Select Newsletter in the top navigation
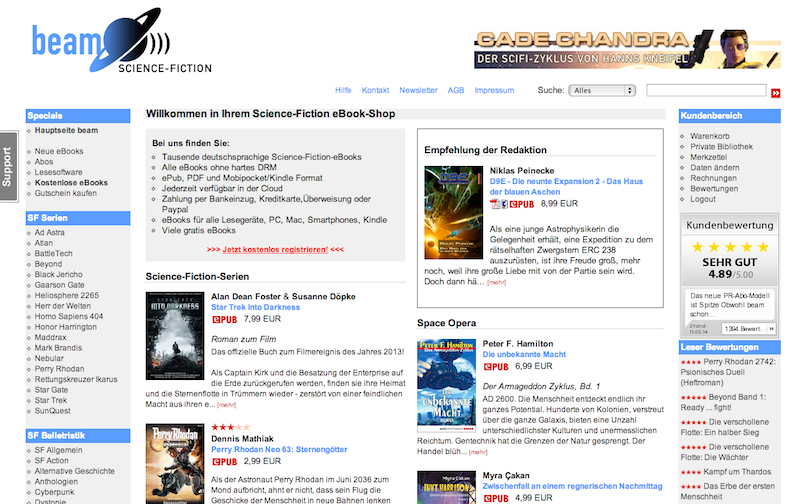Screen dimensions: 800x504 pyautogui.click(x=418, y=90)
